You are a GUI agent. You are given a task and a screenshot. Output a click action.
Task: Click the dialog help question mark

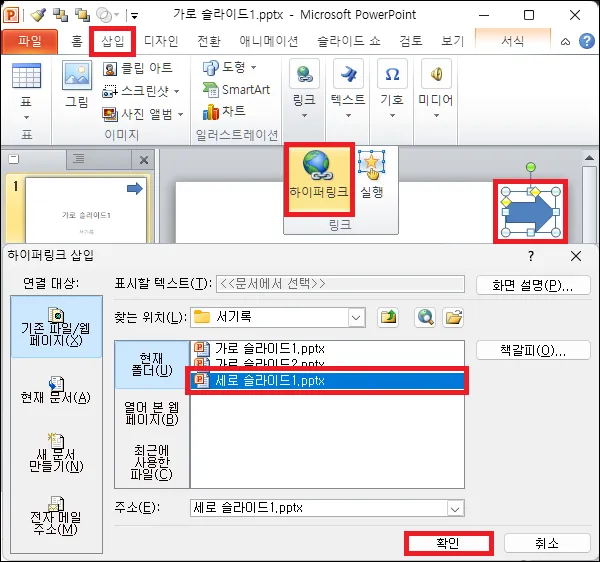point(531,256)
